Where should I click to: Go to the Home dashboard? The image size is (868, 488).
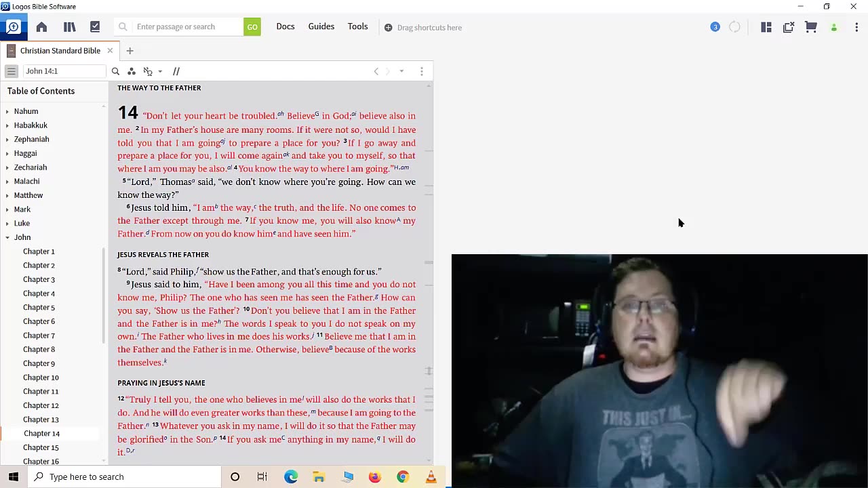click(41, 27)
